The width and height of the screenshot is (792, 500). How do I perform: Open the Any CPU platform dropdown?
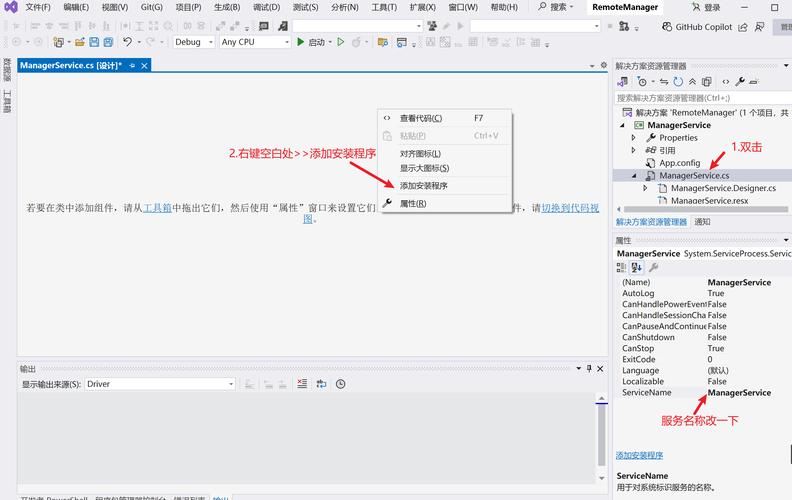(x=254, y=42)
